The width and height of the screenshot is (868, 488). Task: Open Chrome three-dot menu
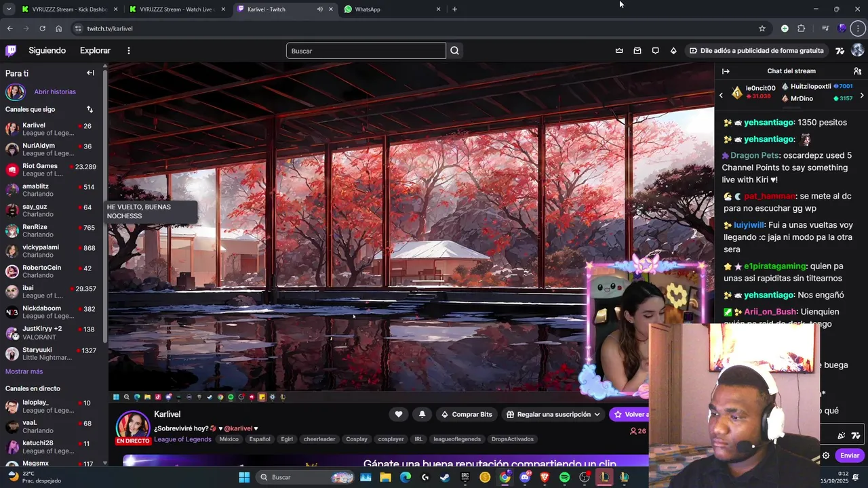(x=859, y=28)
